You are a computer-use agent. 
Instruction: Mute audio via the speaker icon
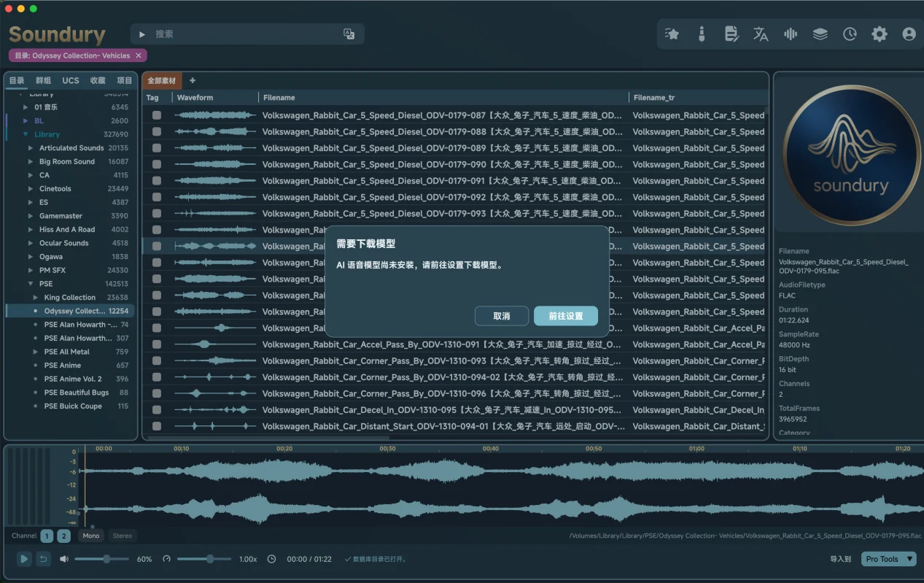pyautogui.click(x=64, y=559)
